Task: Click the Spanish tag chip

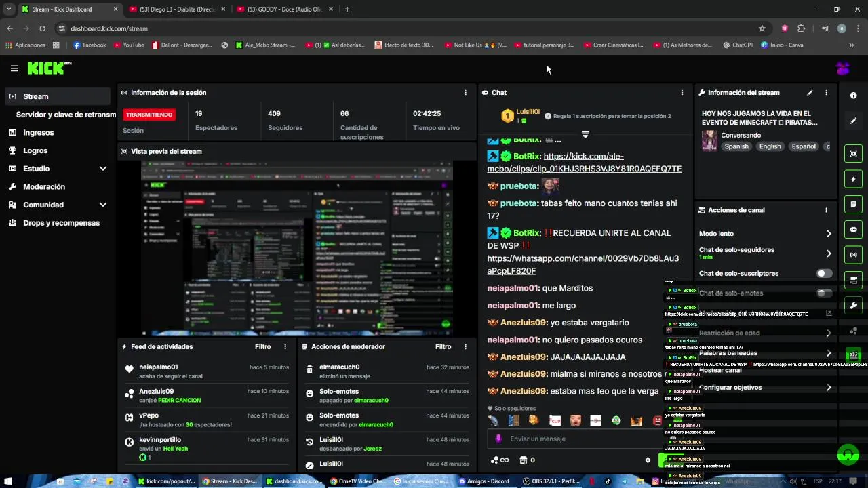Action: coord(736,146)
